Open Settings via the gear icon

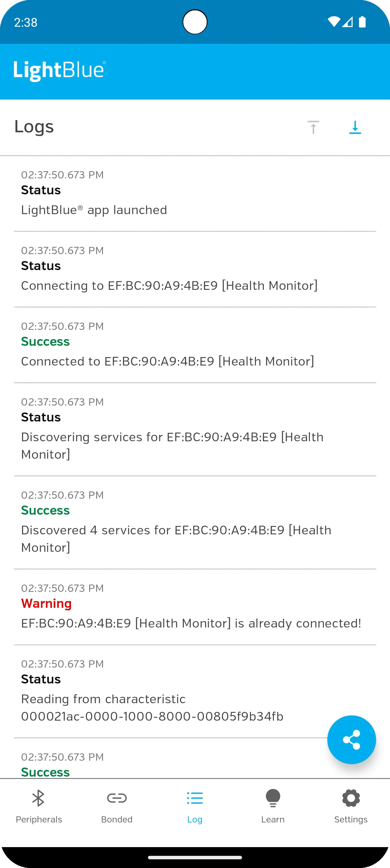351,798
